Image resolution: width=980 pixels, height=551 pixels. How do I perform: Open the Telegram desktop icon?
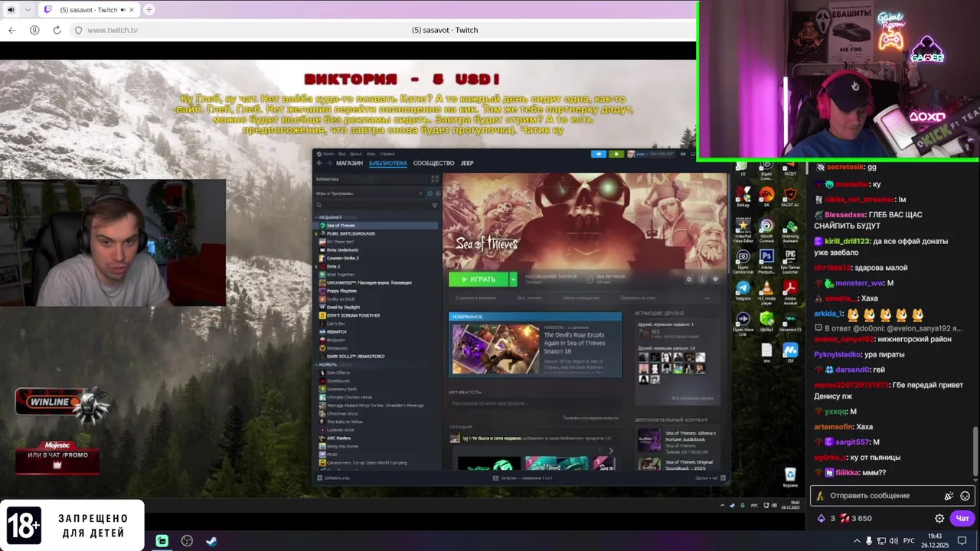(743, 291)
